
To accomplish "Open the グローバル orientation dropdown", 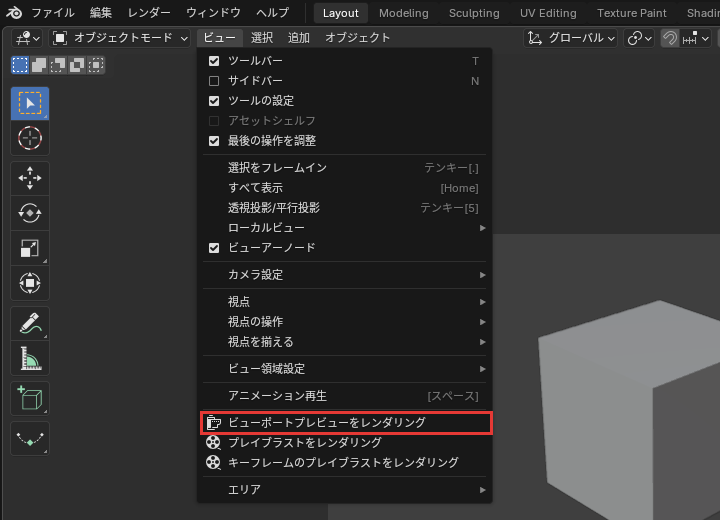I will (571, 38).
